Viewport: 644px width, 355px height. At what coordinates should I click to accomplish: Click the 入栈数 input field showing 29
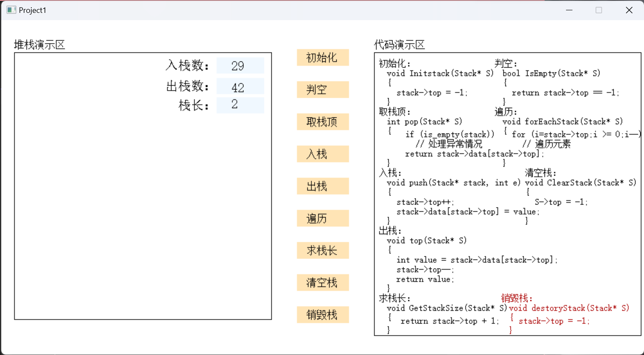240,66
